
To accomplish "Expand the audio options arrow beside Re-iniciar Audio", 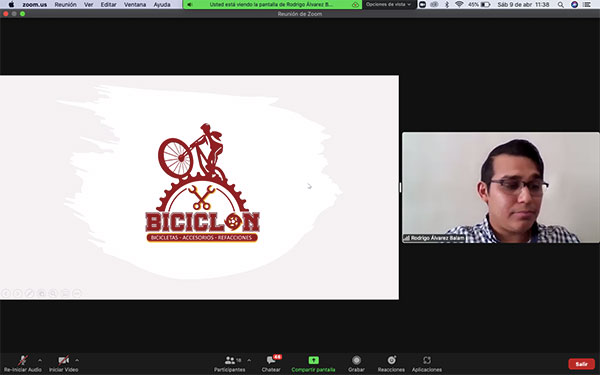I will pyautogui.click(x=40, y=360).
